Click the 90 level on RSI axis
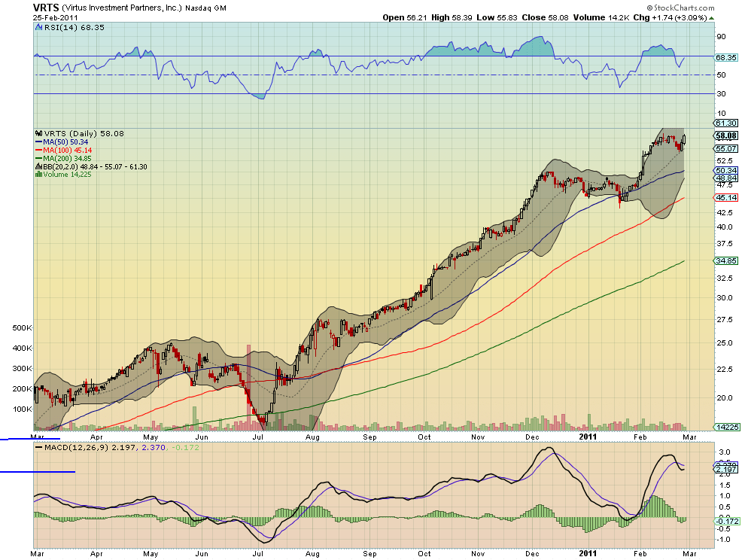Screen dimensions: 745x560 click(x=721, y=37)
